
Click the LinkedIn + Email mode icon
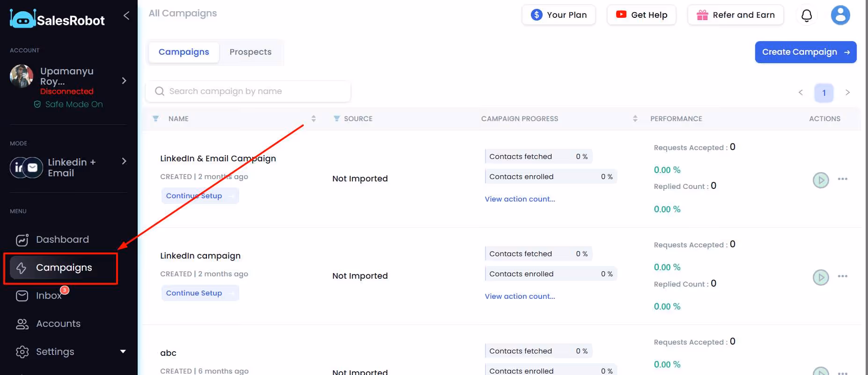(26, 167)
